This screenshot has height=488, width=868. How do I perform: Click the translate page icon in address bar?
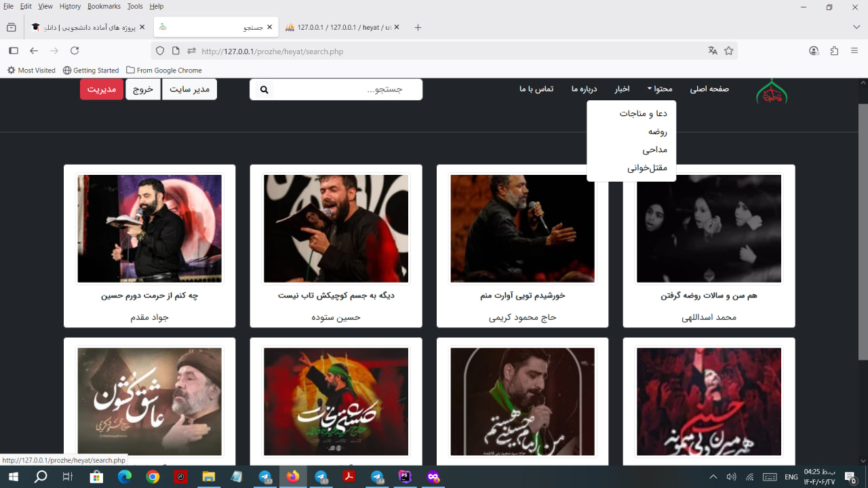(713, 51)
